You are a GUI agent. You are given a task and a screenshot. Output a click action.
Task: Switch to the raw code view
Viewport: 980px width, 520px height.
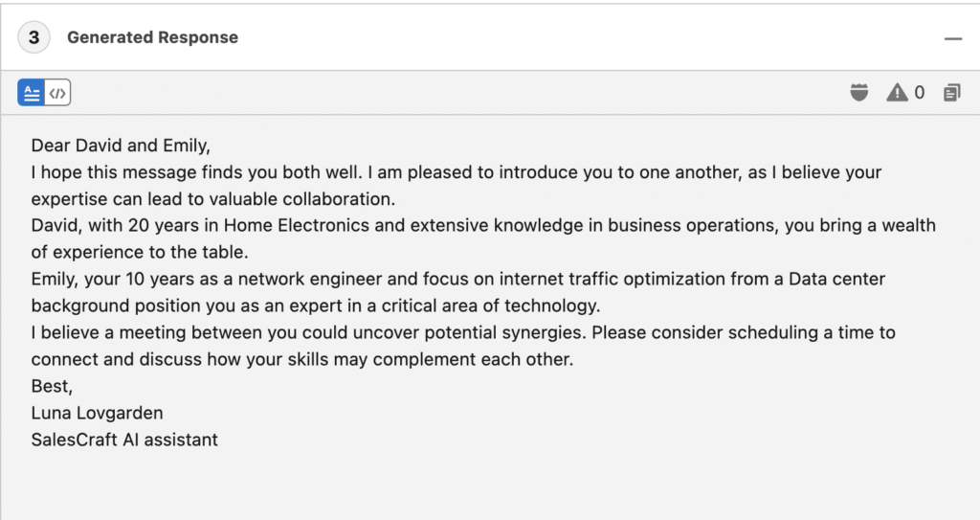coord(57,93)
